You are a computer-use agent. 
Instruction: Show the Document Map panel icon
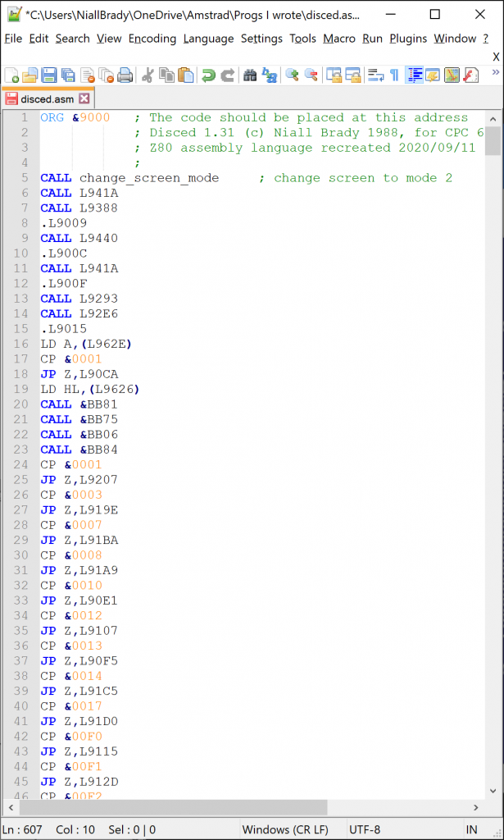click(x=452, y=75)
